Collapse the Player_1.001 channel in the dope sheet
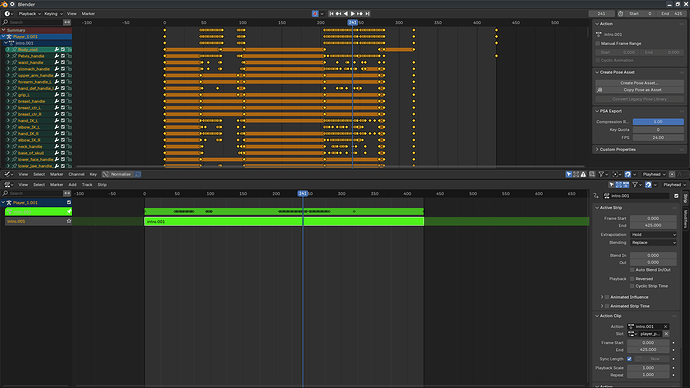Screen dimensions: 690x388 coord(4,37)
